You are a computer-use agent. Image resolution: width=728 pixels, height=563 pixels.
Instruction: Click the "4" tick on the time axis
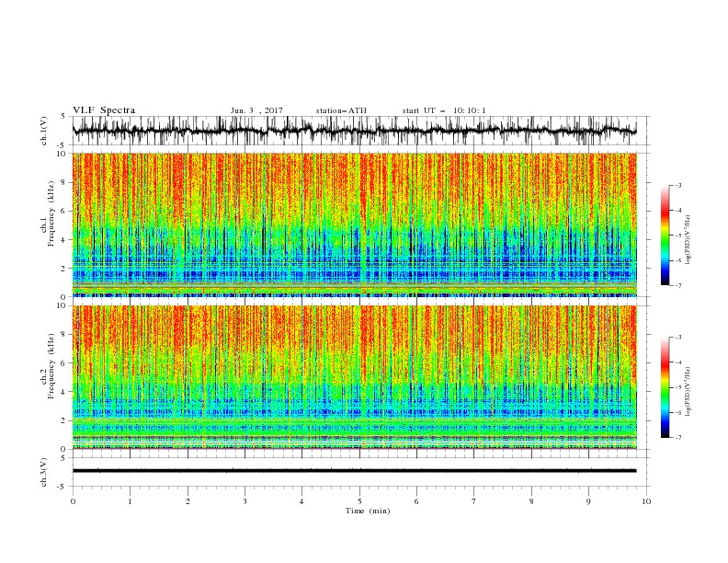click(301, 501)
